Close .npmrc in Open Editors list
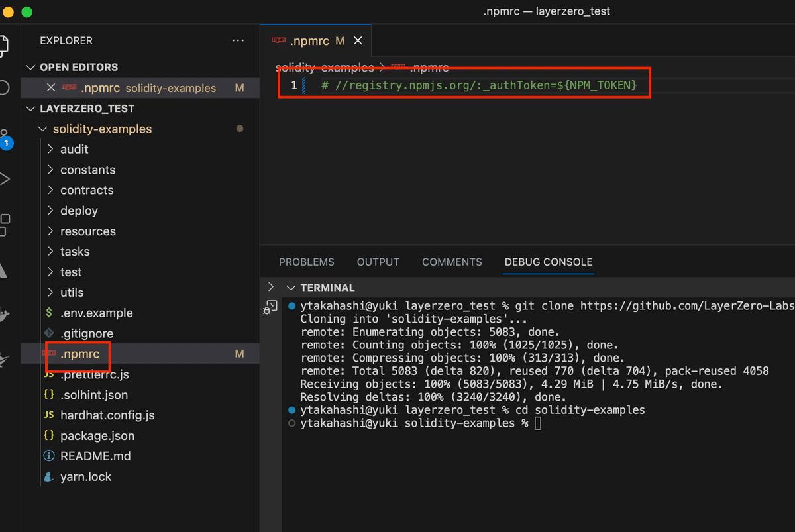795x532 pixels. 51,87
